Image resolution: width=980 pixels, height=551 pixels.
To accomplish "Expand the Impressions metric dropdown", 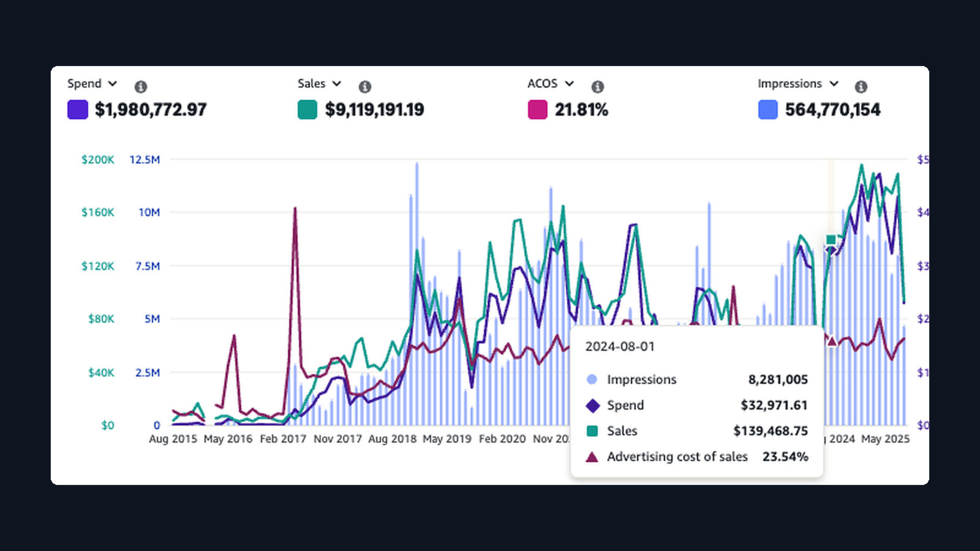I will pyautogui.click(x=834, y=83).
